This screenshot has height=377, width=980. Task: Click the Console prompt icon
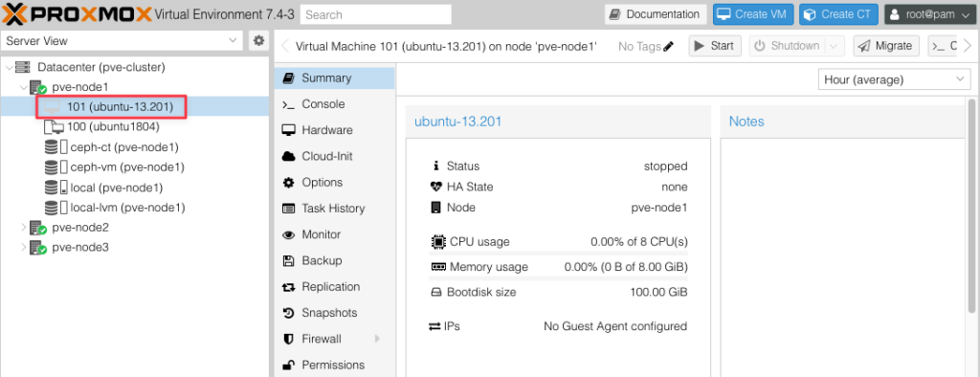click(x=288, y=104)
